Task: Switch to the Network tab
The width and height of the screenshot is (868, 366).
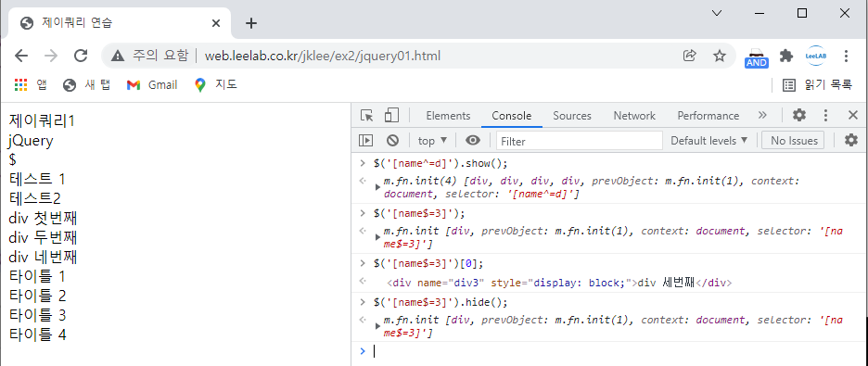Action: (x=633, y=116)
